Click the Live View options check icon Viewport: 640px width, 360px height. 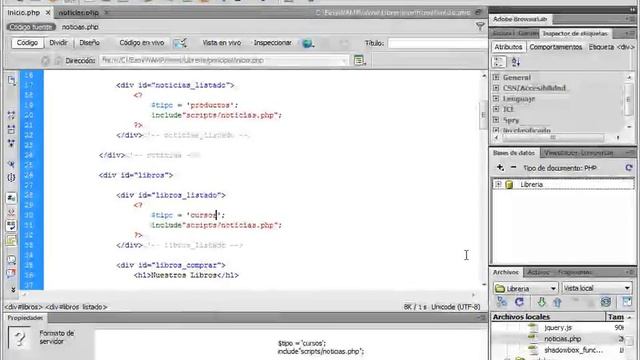click(180, 43)
